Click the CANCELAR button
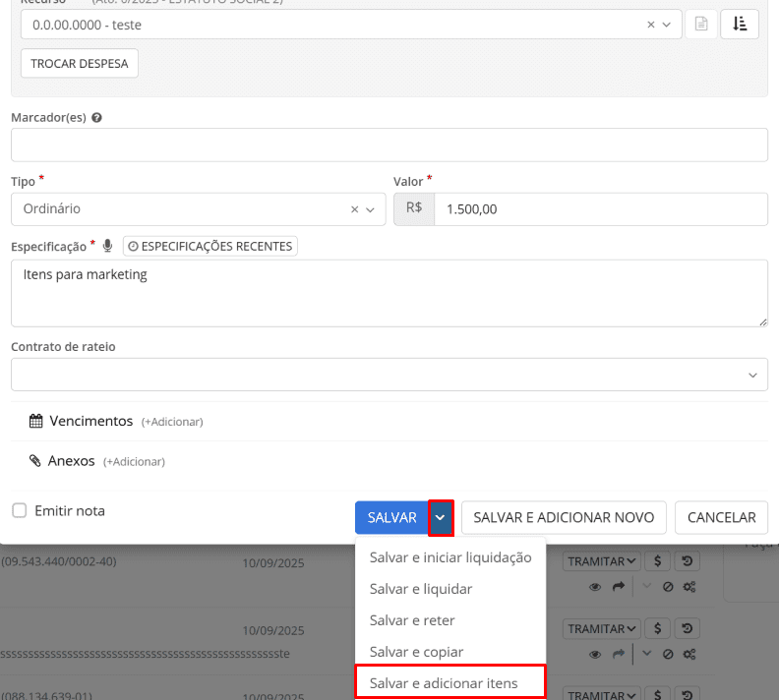The image size is (779, 700). (721, 517)
